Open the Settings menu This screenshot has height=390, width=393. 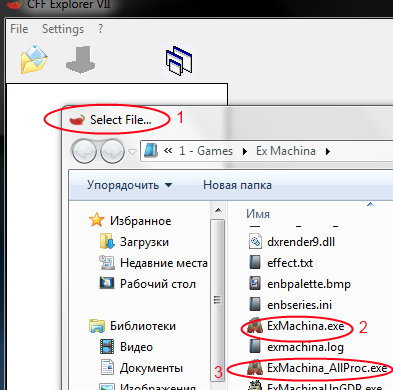63,29
